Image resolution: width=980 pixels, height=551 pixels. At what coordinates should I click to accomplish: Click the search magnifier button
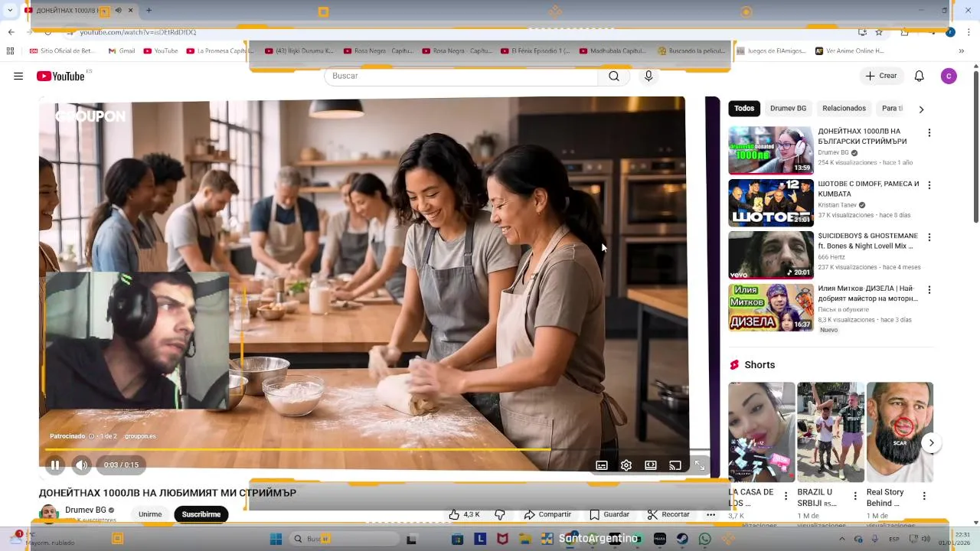(614, 76)
